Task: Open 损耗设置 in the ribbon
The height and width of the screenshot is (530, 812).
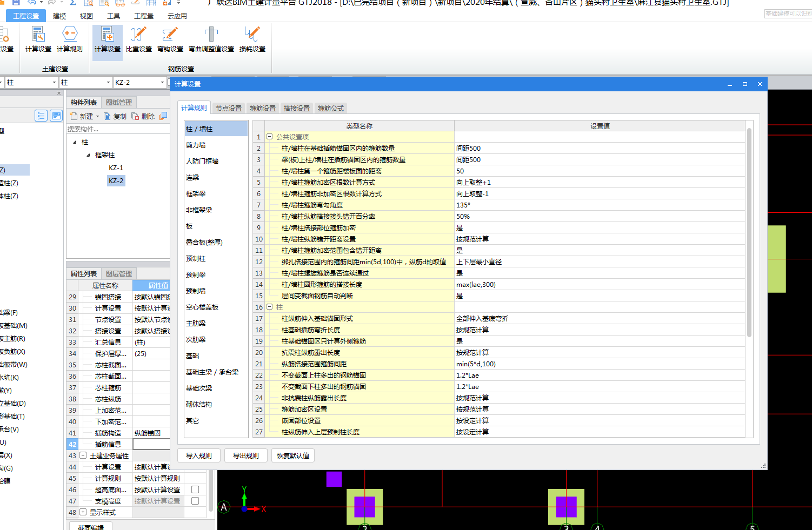Action: point(252,39)
